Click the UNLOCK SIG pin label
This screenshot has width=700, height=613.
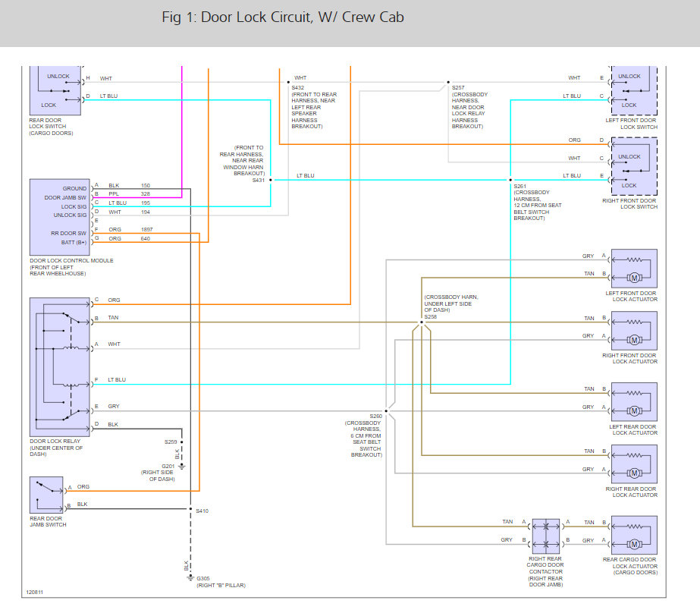(x=70, y=215)
